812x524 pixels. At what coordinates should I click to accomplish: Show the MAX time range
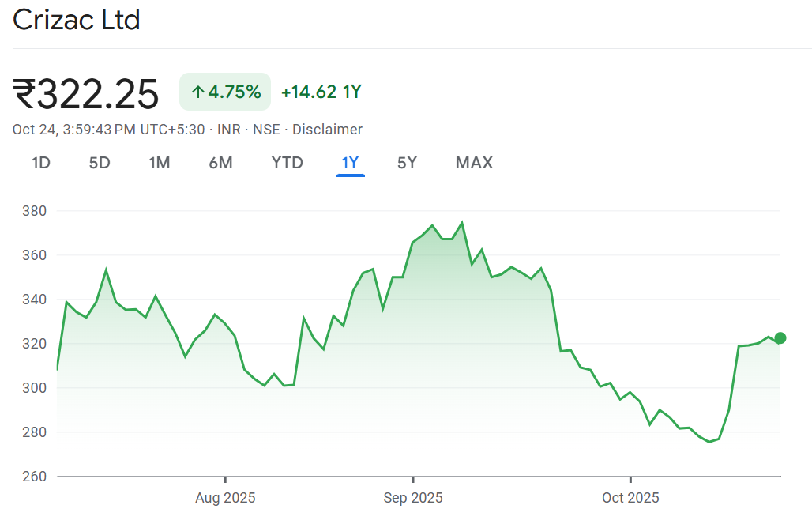pos(474,163)
